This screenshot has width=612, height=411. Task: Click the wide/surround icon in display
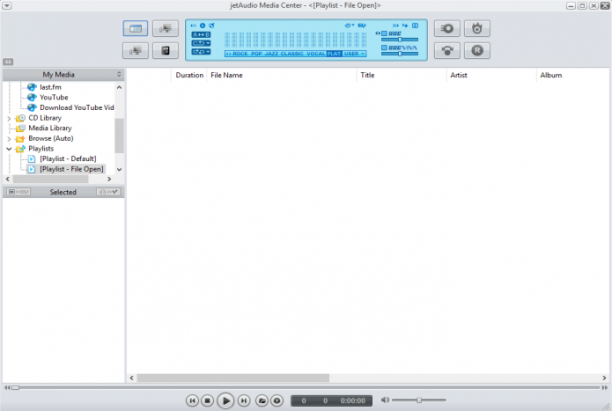tap(362, 25)
